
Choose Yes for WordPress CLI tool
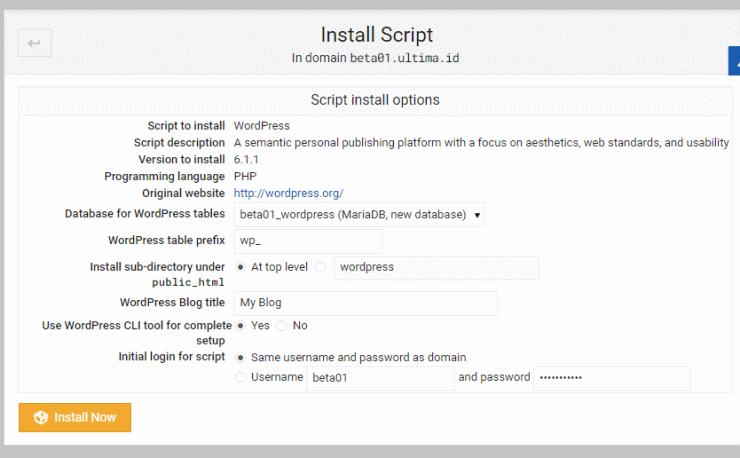coord(241,326)
